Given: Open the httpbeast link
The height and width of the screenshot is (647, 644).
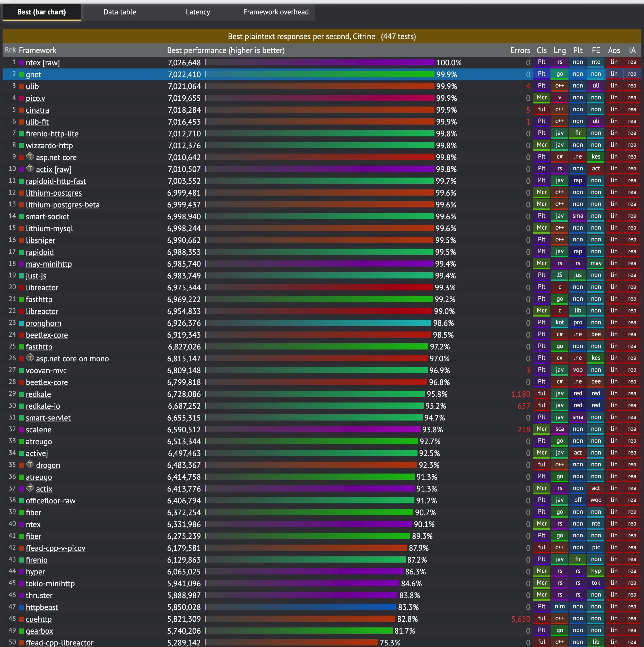Looking at the screenshot, I should point(42,607).
